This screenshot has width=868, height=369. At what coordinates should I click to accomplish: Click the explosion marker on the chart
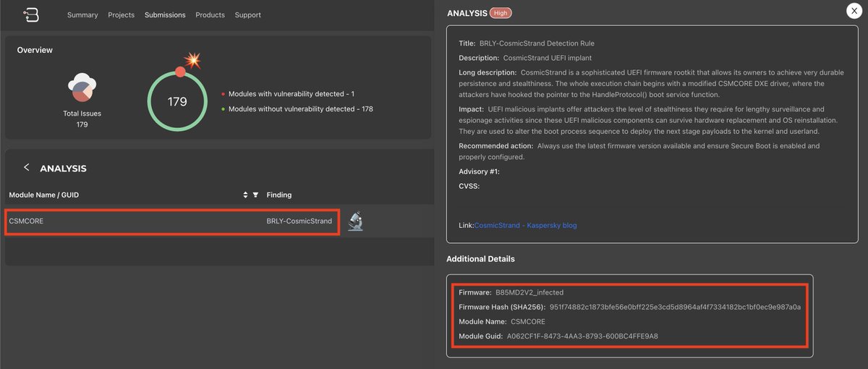(192, 61)
